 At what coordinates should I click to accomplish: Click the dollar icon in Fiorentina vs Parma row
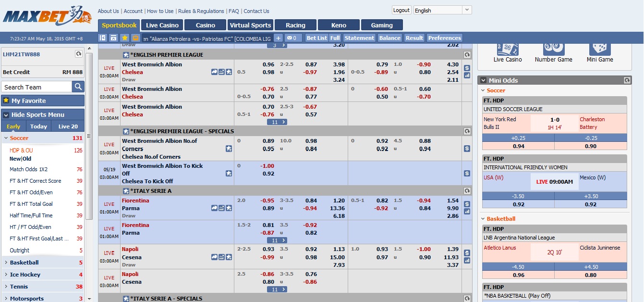point(467,204)
